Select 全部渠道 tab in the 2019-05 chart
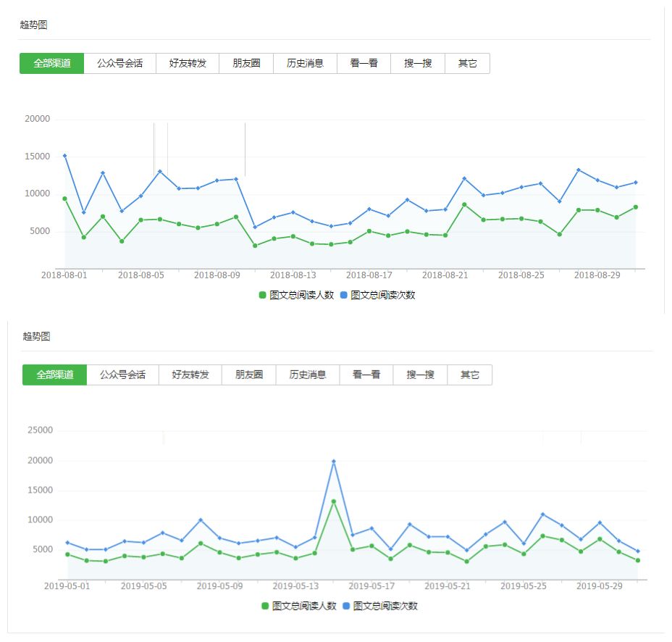 [55, 375]
